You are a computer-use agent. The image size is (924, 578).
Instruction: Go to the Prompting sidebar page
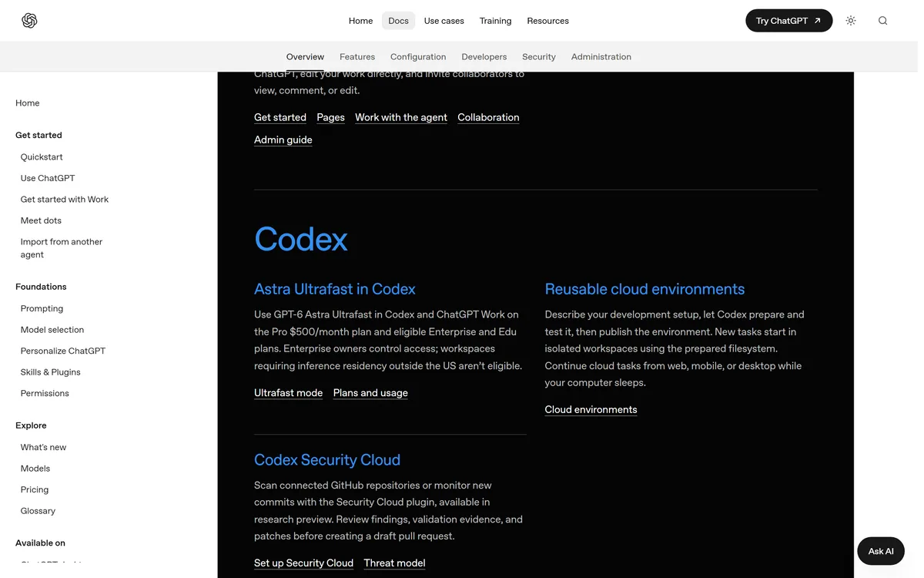tap(42, 308)
